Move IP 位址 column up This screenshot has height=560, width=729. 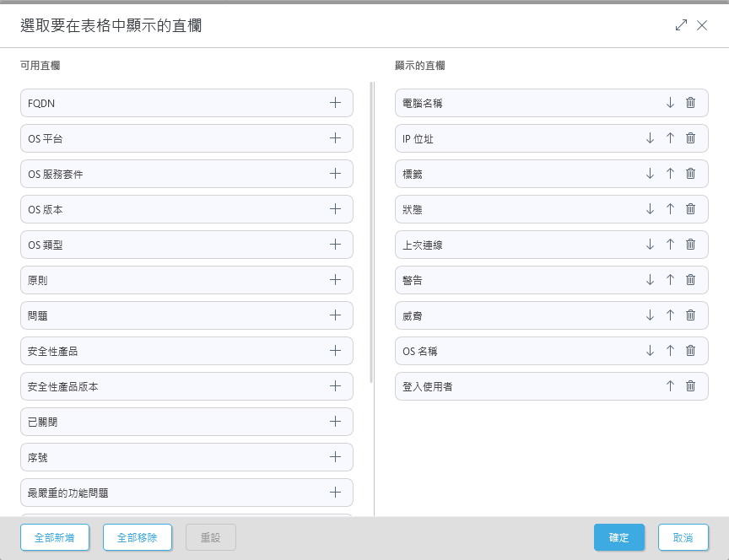670,138
